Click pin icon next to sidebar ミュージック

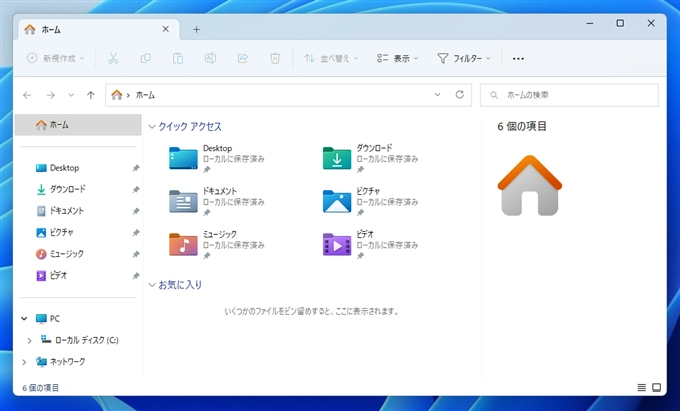pos(136,254)
